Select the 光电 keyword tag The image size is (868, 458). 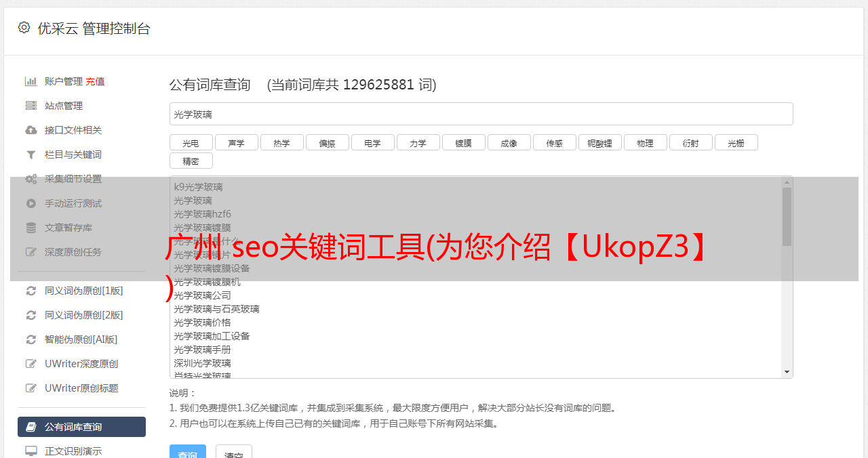click(191, 142)
